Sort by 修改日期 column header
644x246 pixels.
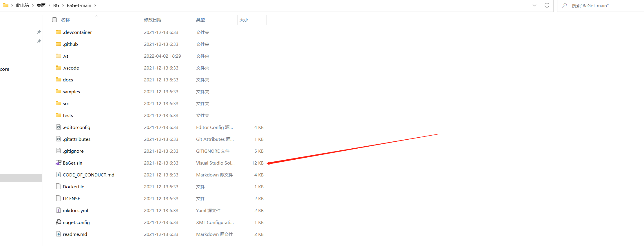[153, 20]
